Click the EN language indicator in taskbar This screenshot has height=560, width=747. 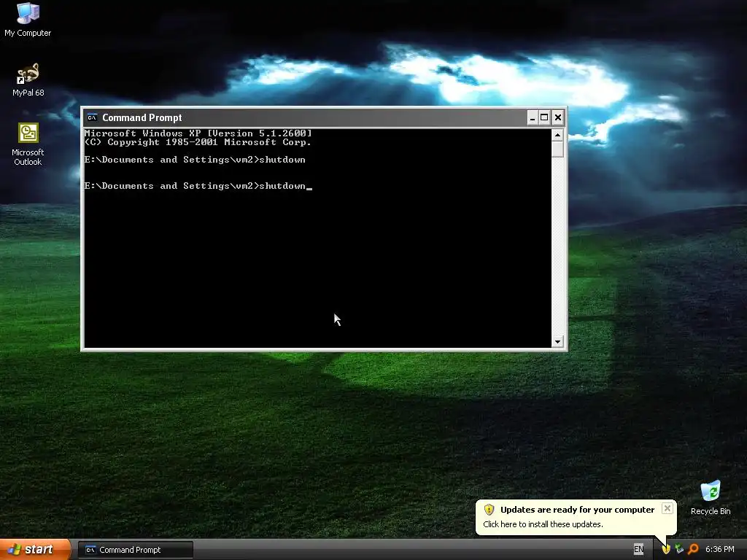638,550
